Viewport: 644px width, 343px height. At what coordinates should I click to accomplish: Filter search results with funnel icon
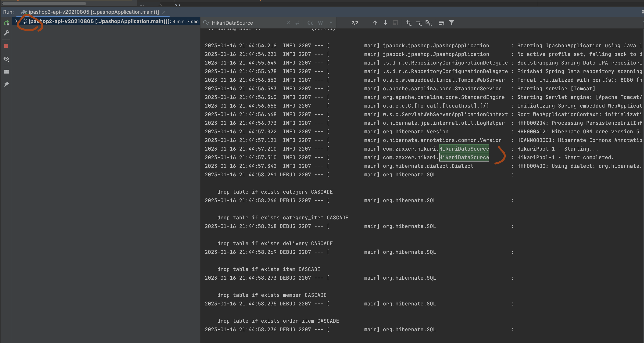452,23
